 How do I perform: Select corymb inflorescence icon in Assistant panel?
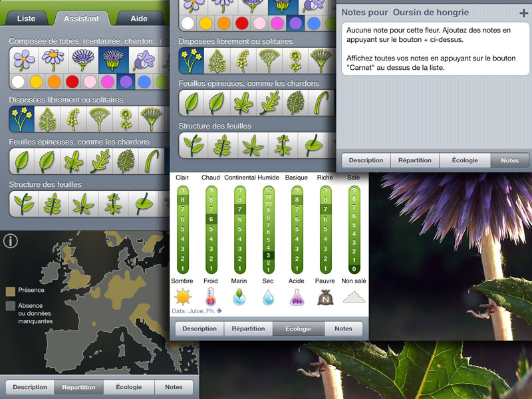click(99, 119)
